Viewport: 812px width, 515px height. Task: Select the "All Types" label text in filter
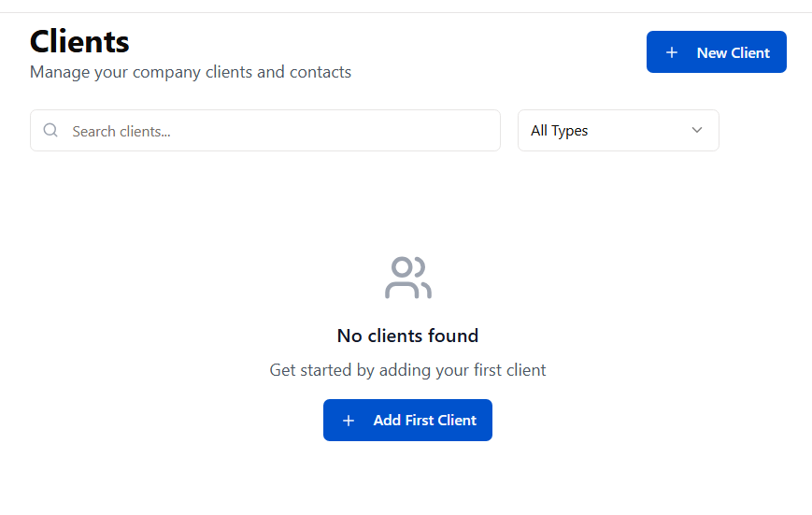coord(559,131)
